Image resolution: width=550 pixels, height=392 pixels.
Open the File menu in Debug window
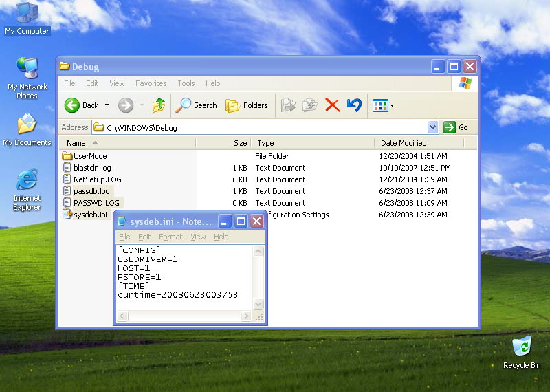click(x=69, y=83)
